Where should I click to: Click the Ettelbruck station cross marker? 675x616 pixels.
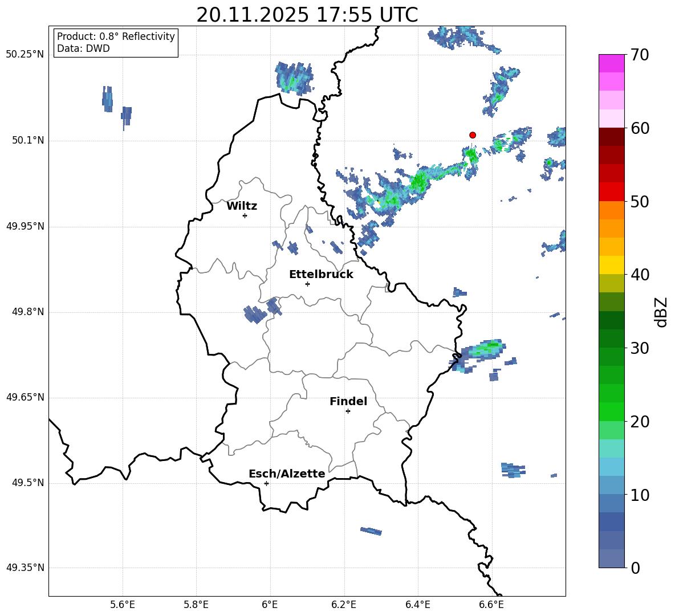point(307,284)
